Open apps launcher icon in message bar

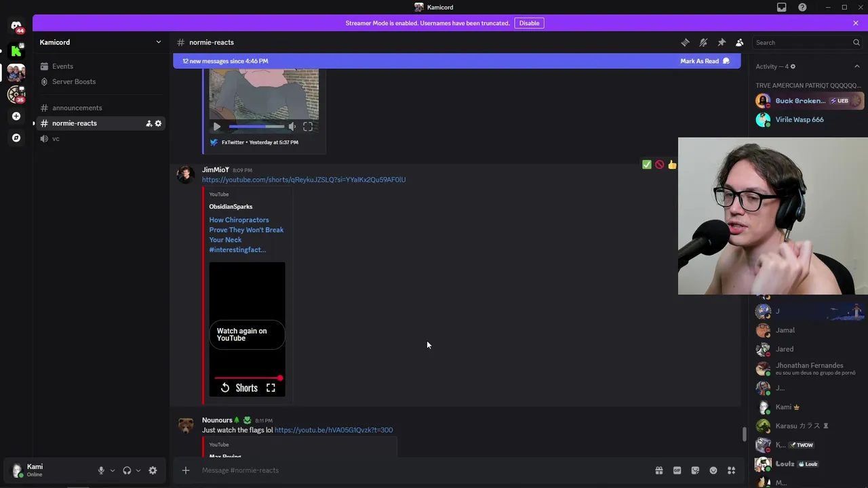732,470
